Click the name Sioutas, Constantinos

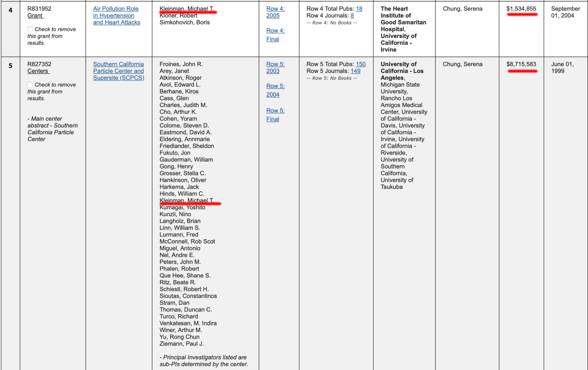(188, 296)
